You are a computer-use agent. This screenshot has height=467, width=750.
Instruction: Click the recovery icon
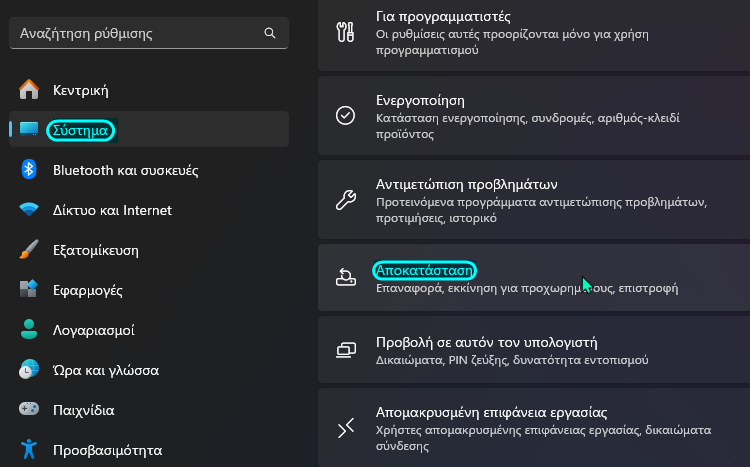[x=345, y=277]
